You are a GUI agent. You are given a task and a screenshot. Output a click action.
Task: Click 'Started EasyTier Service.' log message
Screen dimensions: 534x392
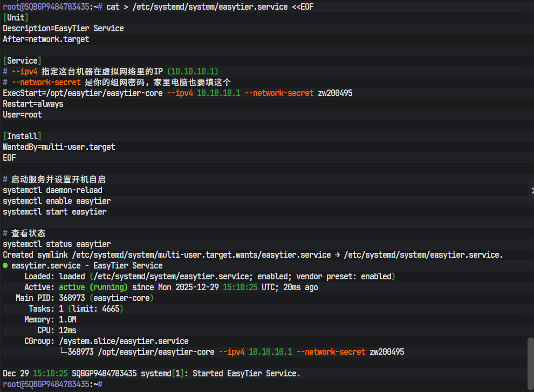point(247,374)
